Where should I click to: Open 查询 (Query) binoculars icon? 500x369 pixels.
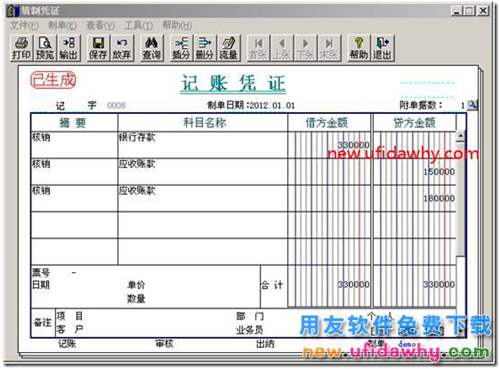point(151,48)
